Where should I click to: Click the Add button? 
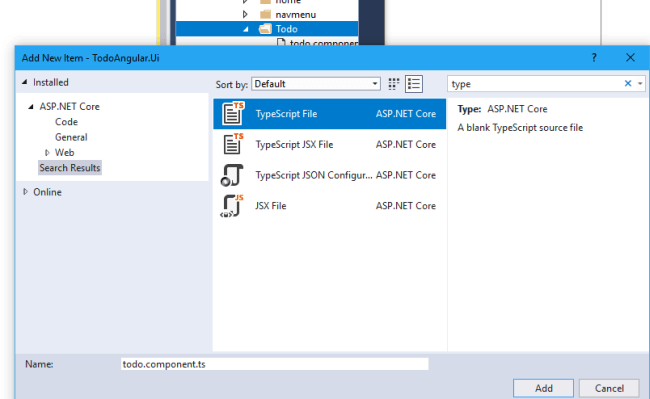pos(543,388)
